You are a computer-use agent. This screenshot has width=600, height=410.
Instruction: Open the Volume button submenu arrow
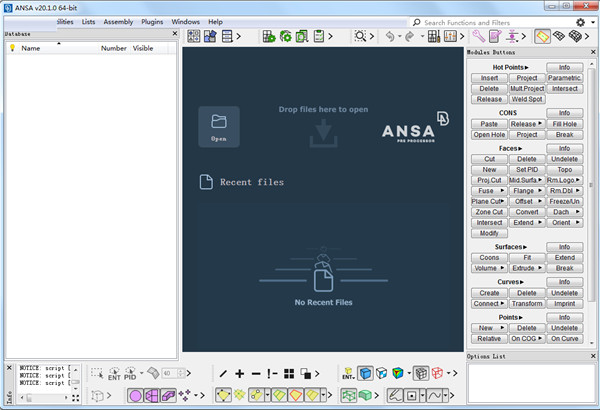tap(502, 268)
